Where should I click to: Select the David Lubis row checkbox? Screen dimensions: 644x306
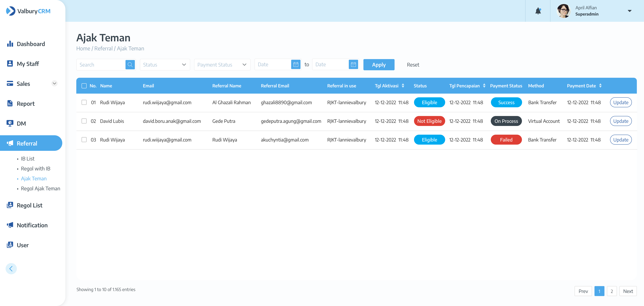tap(84, 121)
